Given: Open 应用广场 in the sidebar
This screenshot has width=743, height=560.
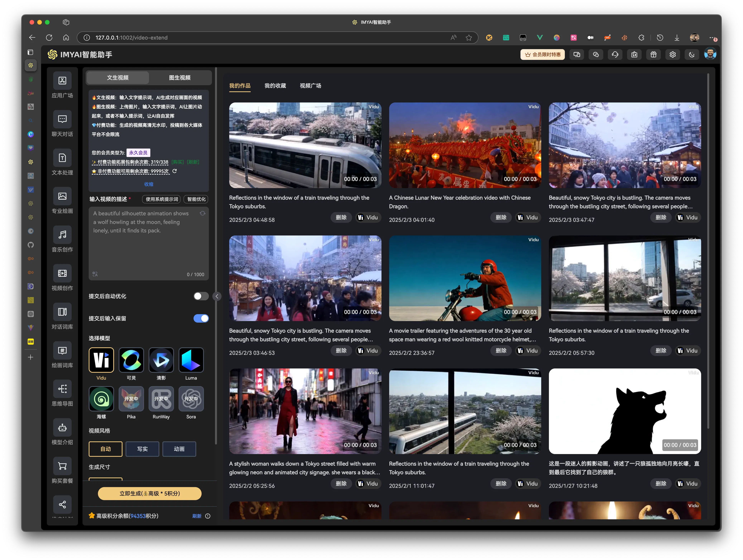Looking at the screenshot, I should [62, 85].
